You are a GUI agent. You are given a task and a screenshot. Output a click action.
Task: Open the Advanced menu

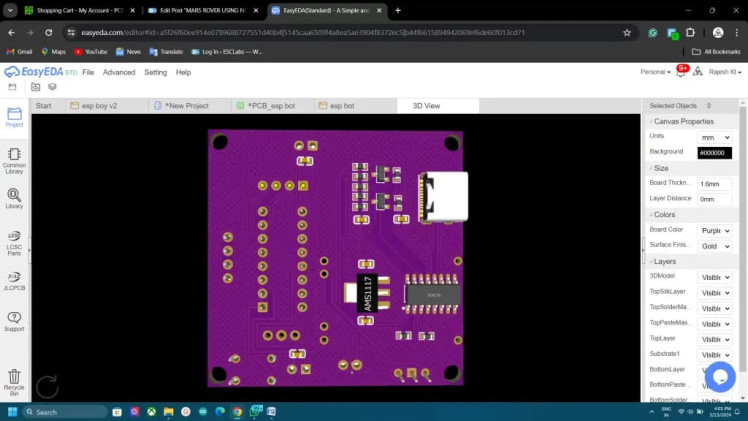click(x=118, y=72)
